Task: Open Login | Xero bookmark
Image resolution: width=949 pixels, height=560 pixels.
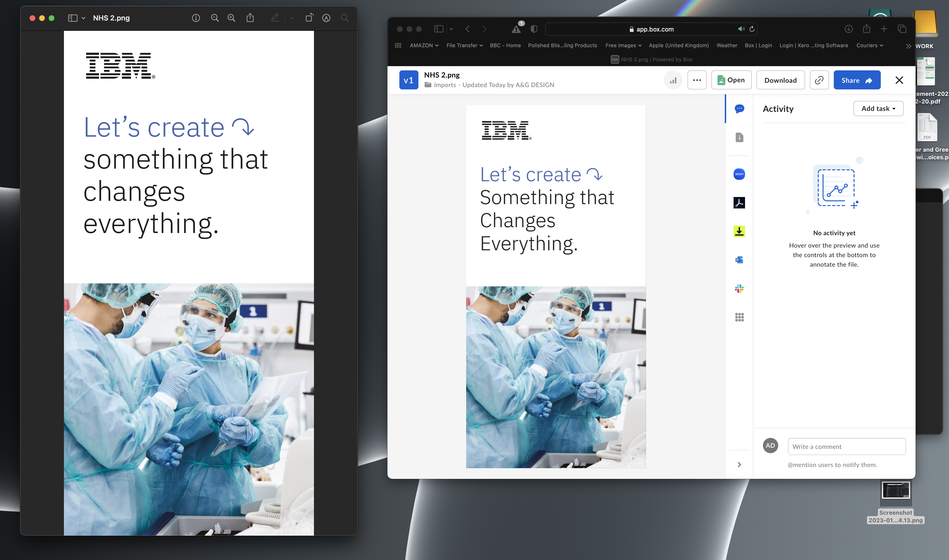Action: pos(813,45)
